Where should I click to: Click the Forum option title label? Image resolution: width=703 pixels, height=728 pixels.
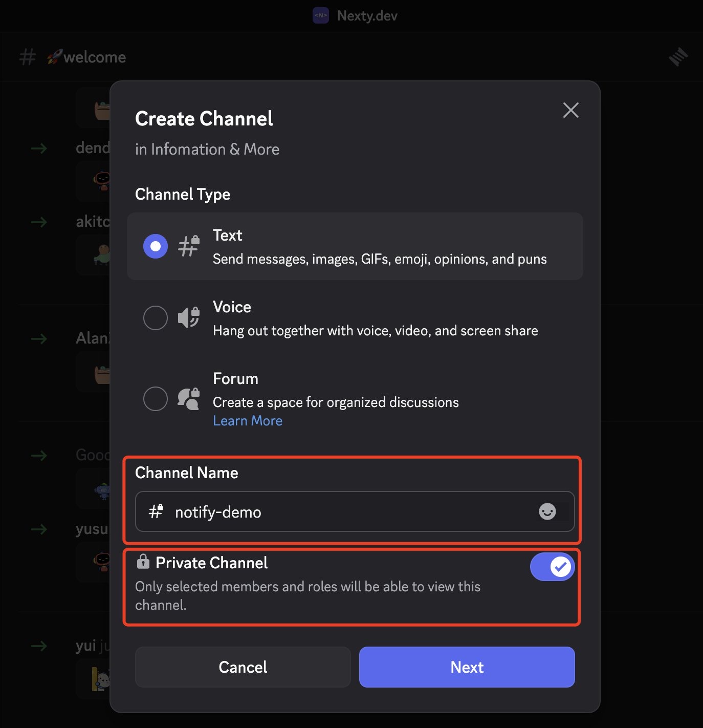[x=235, y=379]
